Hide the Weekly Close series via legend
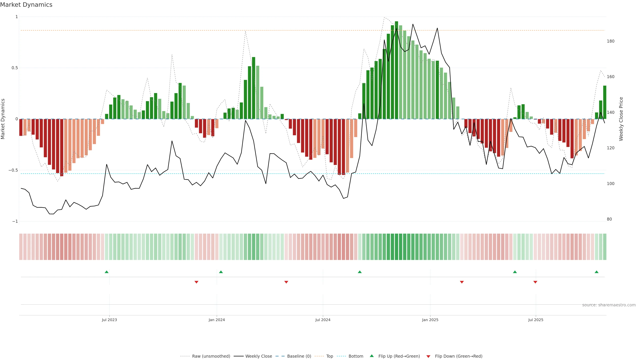644x362 pixels. (258, 356)
